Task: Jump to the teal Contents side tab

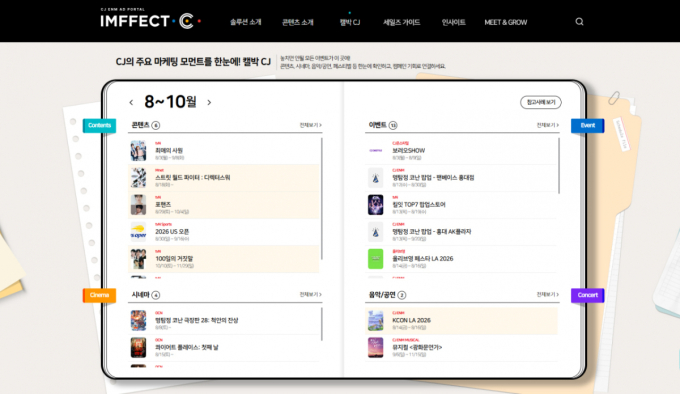Action: coord(99,125)
